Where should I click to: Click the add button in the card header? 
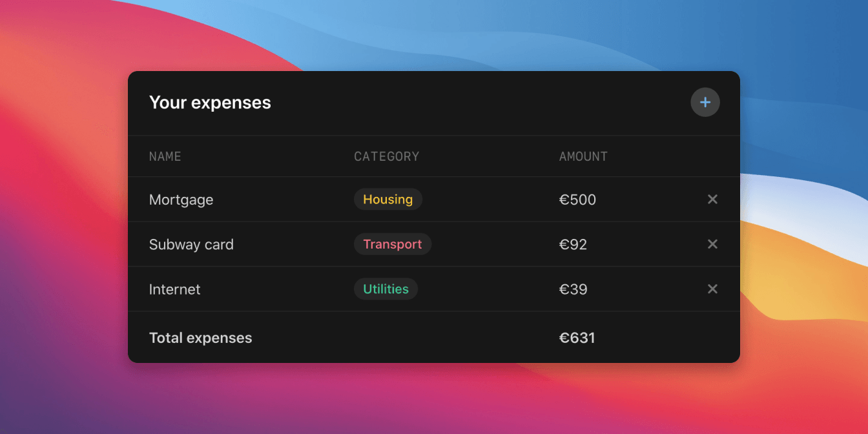pos(705,102)
